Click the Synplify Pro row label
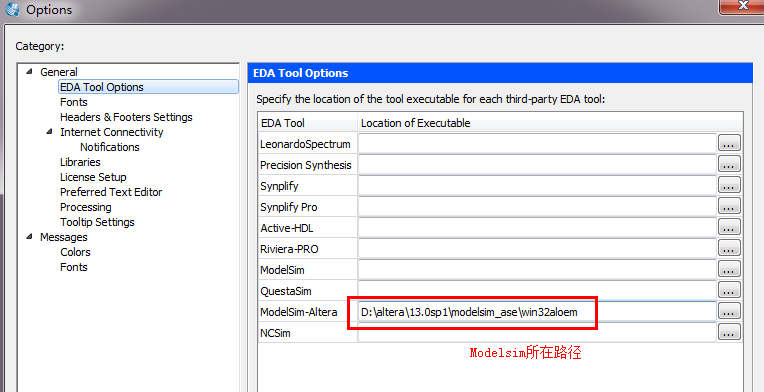Image resolution: width=764 pixels, height=392 pixels. pyautogui.click(x=288, y=207)
